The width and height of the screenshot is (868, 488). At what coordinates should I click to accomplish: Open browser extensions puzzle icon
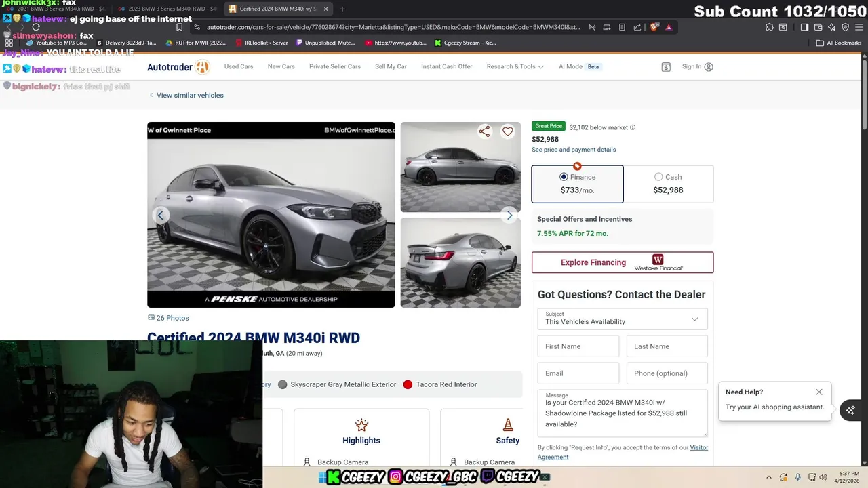click(x=769, y=27)
